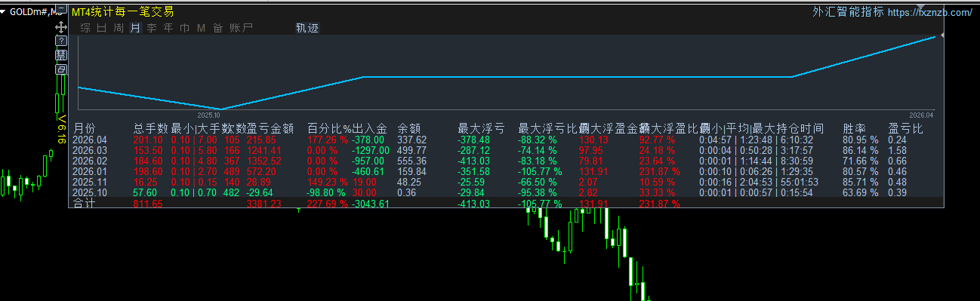This screenshot has height=301, width=980.
Task: Click floating loss value -378.48
Action: tap(474, 140)
